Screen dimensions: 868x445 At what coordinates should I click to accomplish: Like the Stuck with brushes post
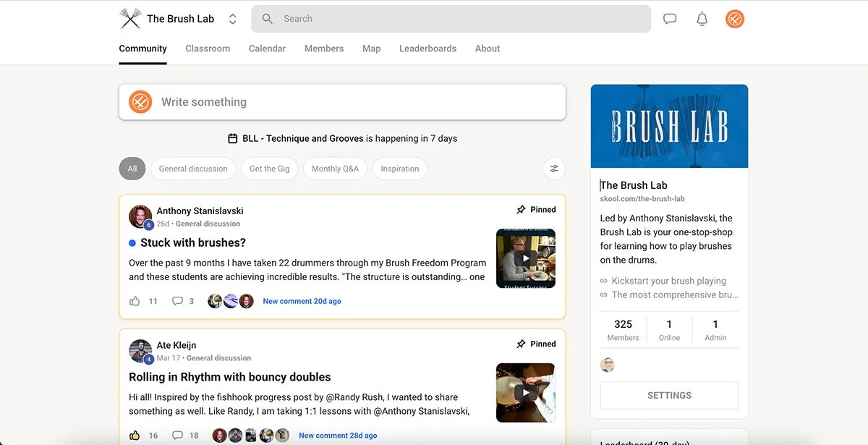[x=135, y=301]
